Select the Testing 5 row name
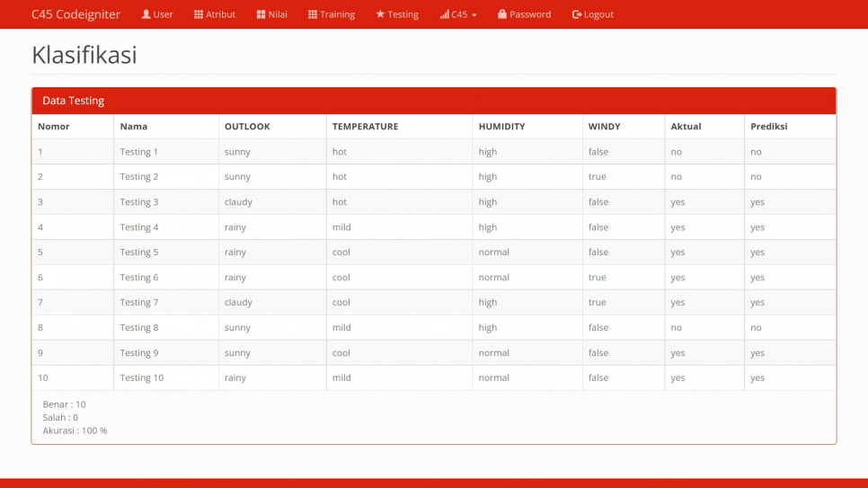This screenshot has height=488, width=868. (x=139, y=253)
